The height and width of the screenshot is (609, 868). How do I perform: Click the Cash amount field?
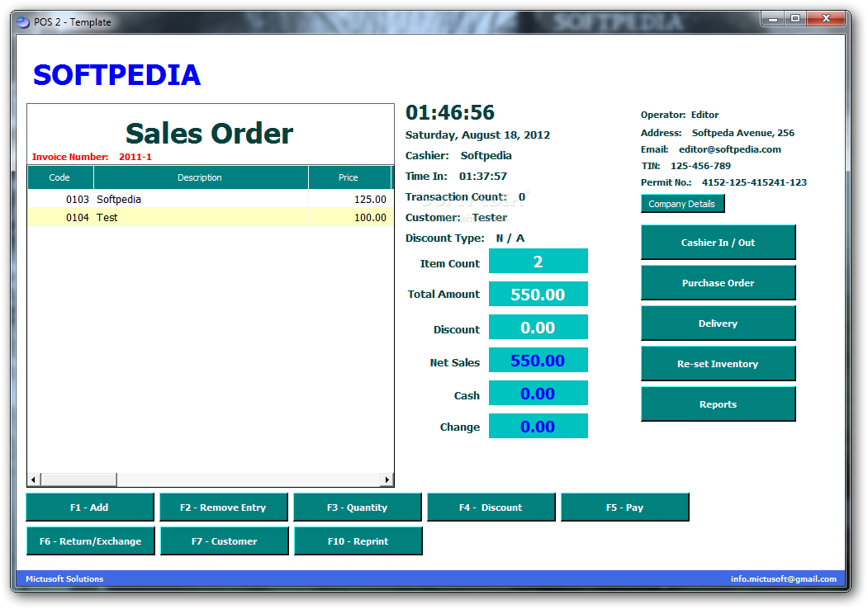(x=538, y=394)
